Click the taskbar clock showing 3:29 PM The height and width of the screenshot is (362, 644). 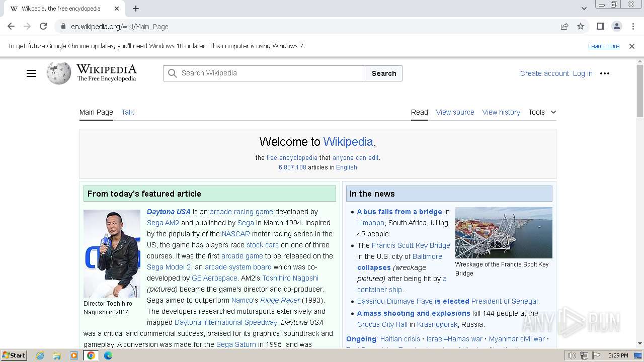click(x=618, y=355)
